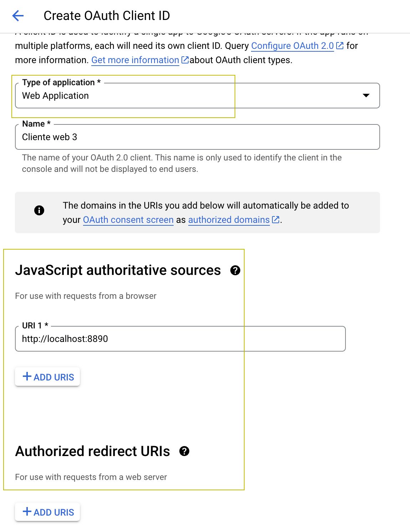Focus the Name field containing Cliente web 3
Screen dimensions: 410x532
198,137
